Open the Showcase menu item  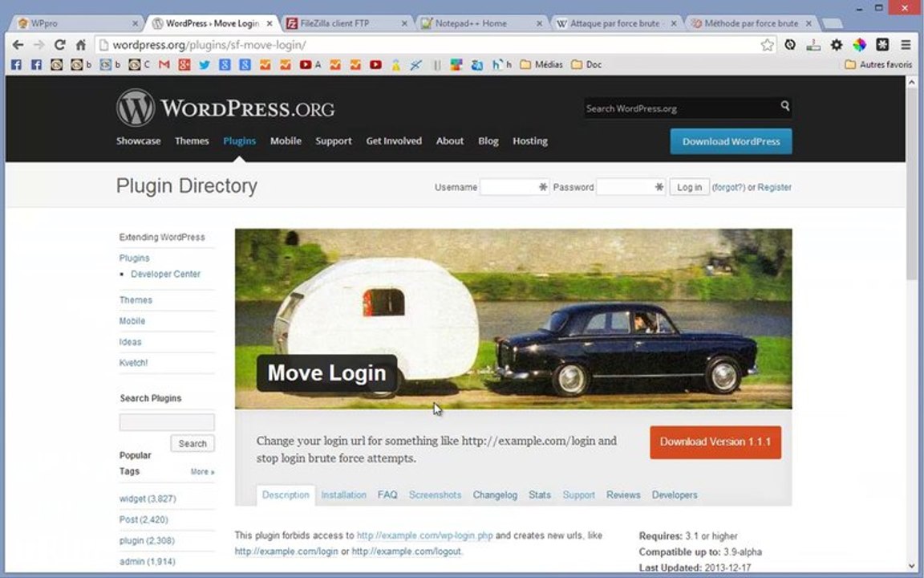coord(139,141)
